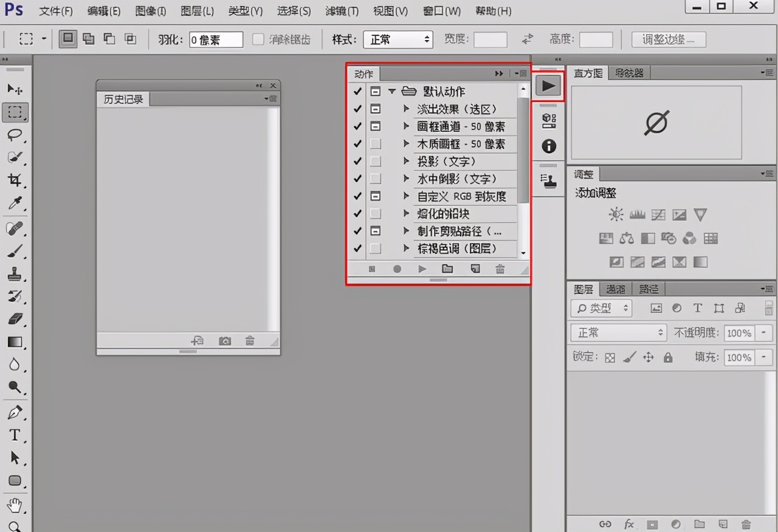Delete the action via the Actions panel trash
Screen dimensions: 778x532
point(500,268)
